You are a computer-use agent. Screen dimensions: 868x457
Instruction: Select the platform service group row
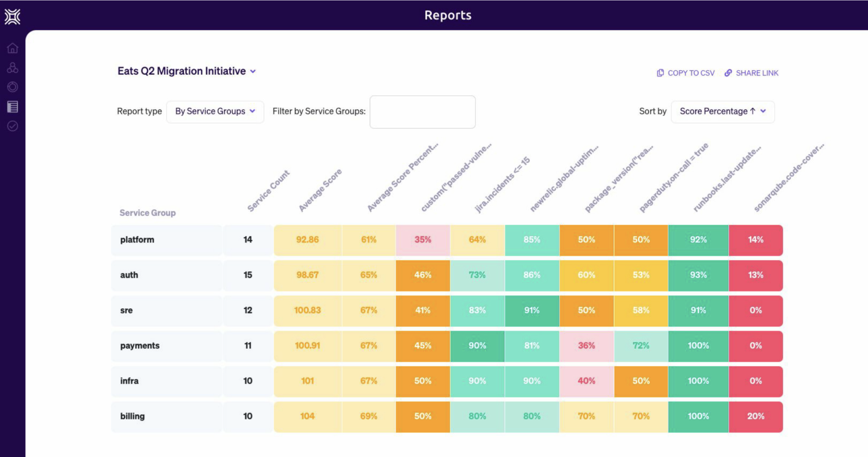point(137,239)
